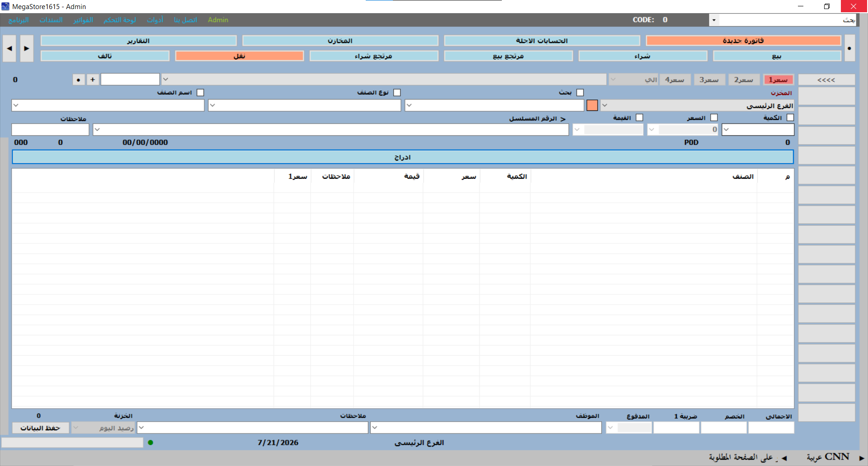Click the حفظ البيانات save button
Viewport: 868px width, 466px height.
[40, 428]
